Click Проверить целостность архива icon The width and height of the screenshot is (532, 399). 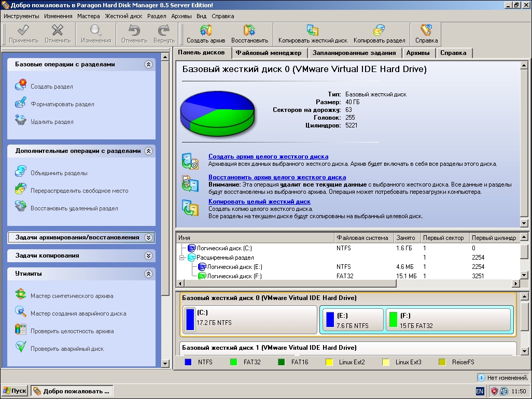click(21, 330)
